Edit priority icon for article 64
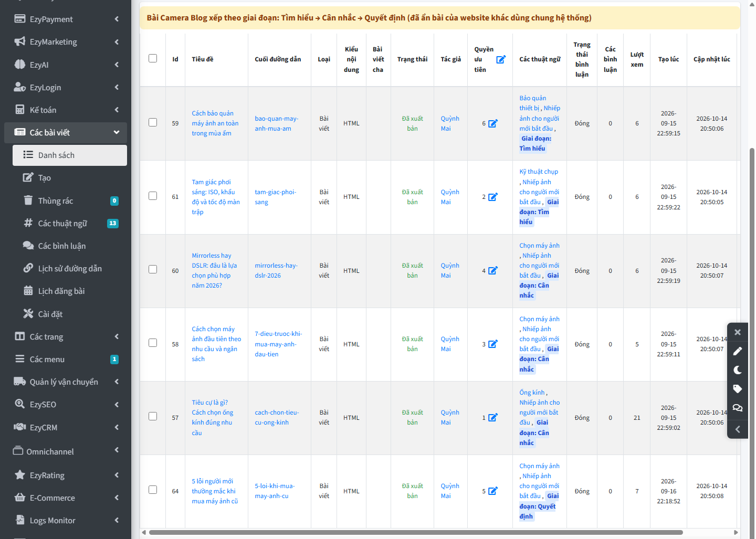The height and width of the screenshot is (539, 756). coord(493,491)
